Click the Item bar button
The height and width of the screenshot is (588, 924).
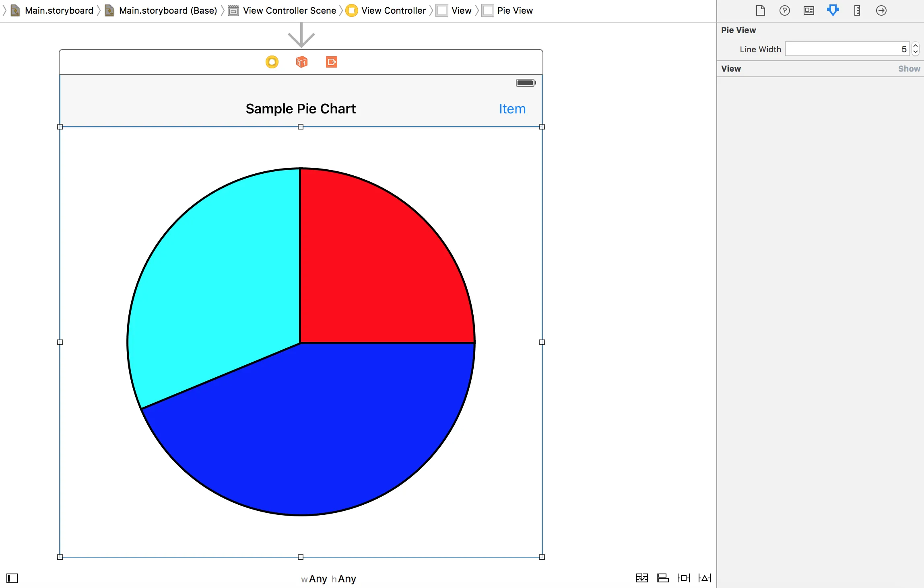512,109
